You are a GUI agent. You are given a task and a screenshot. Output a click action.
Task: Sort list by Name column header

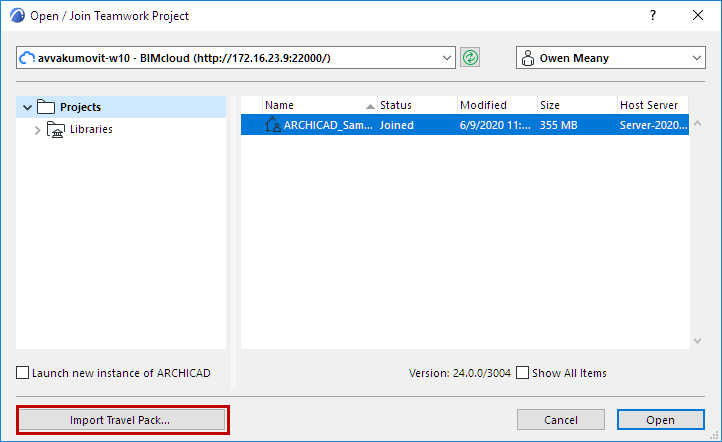tap(320, 105)
